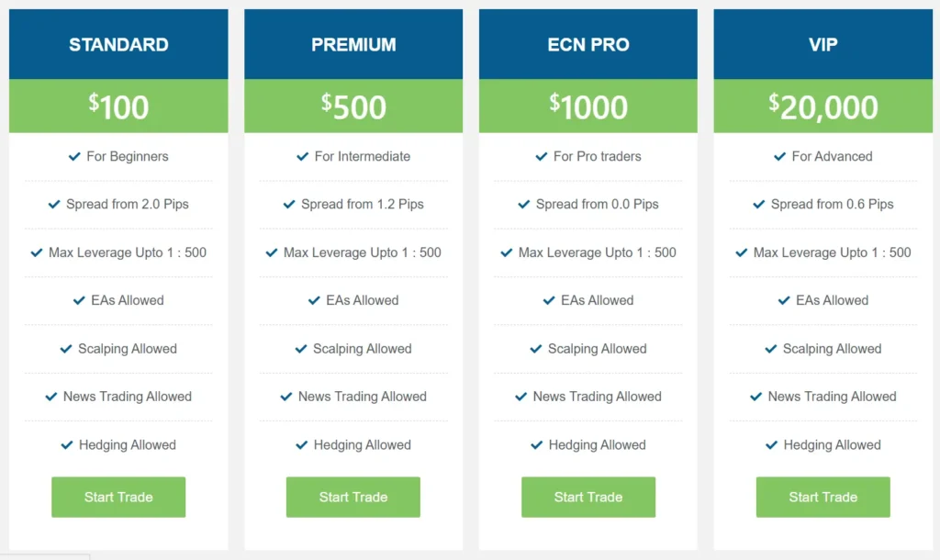Click checkmark by VIP plan EAs Allowed
The width and height of the screenshot is (940, 560).
coord(784,300)
